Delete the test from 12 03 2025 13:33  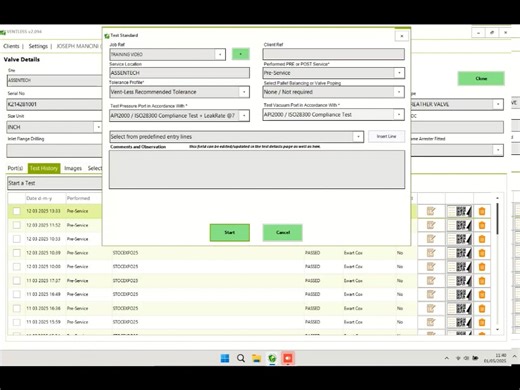click(x=482, y=211)
